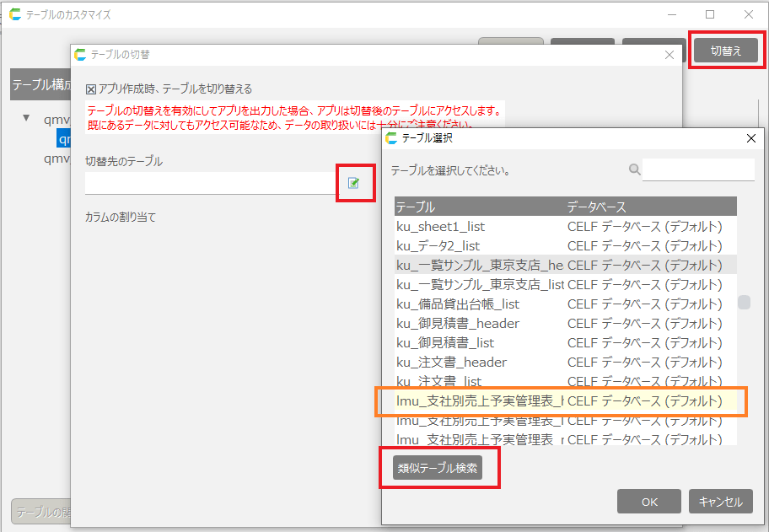This screenshot has height=532, width=769.
Task: Maximize the テーブルのカスタマイズ window
Action: click(709, 14)
